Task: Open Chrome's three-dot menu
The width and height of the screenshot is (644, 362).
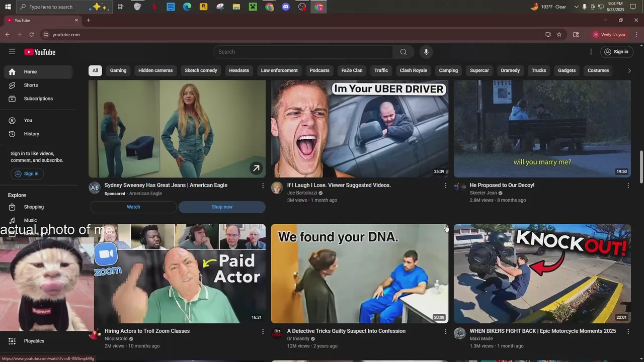Action: (636, 35)
